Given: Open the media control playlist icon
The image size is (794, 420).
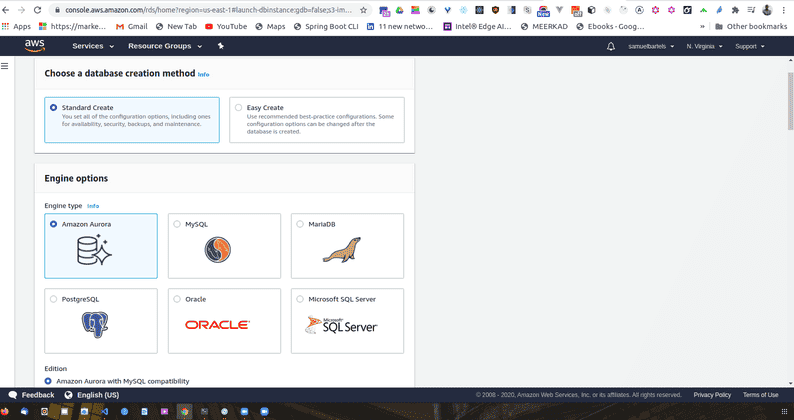Looking at the screenshot, I should tap(751, 10).
